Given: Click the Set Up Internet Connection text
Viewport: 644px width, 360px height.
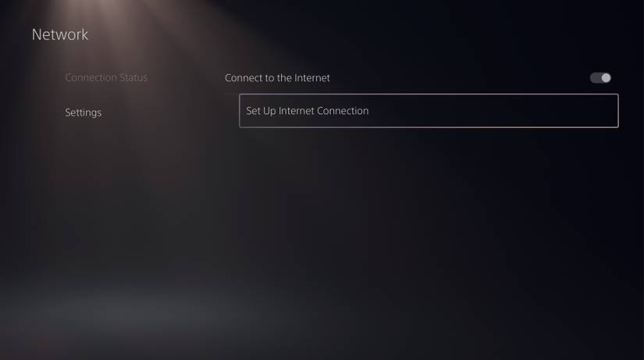Looking at the screenshot, I should (x=308, y=111).
